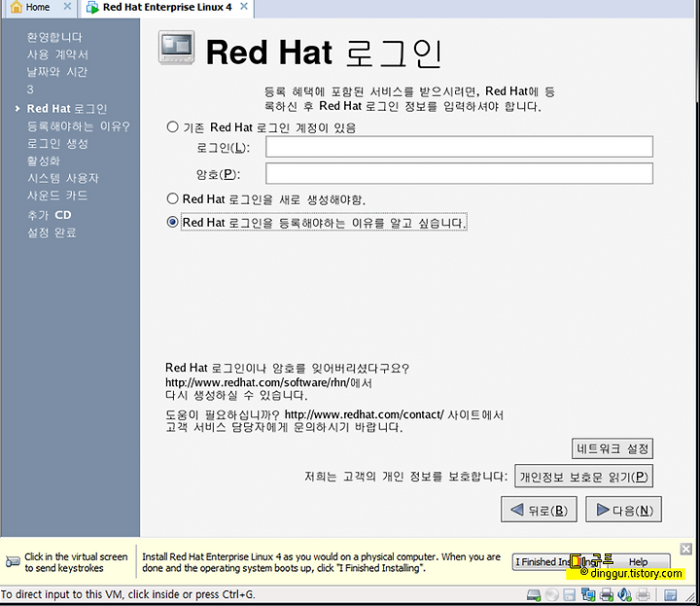
Task: Click sidebar step 사용 계약서
Action: click(x=57, y=54)
